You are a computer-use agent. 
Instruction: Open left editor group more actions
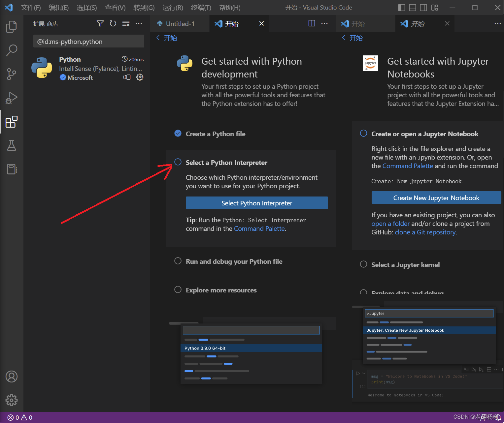coord(324,23)
